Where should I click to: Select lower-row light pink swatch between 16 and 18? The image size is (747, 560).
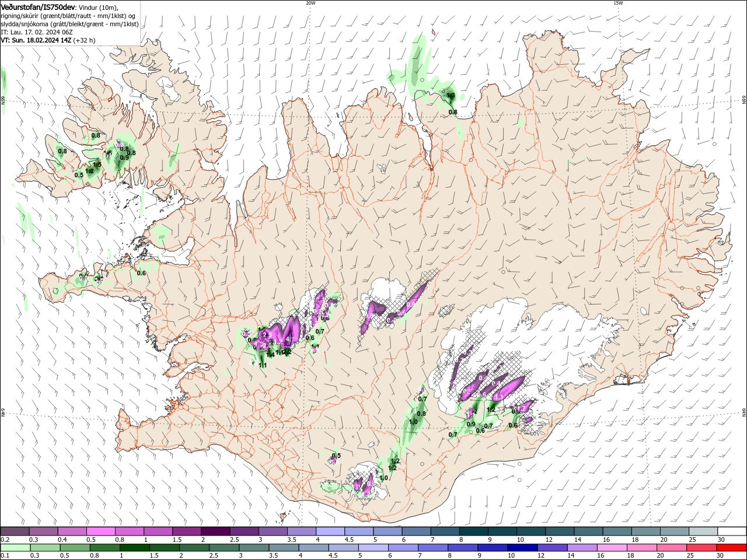(612, 548)
